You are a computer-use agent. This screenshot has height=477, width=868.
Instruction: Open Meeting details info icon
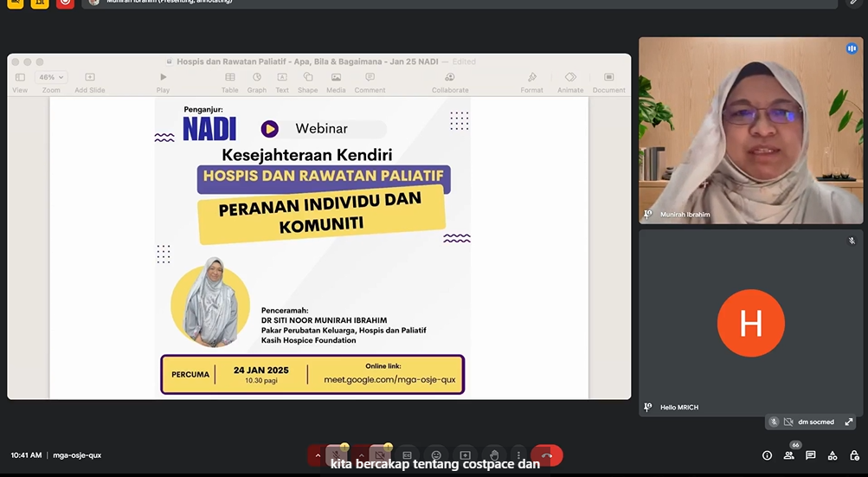[x=768, y=455]
